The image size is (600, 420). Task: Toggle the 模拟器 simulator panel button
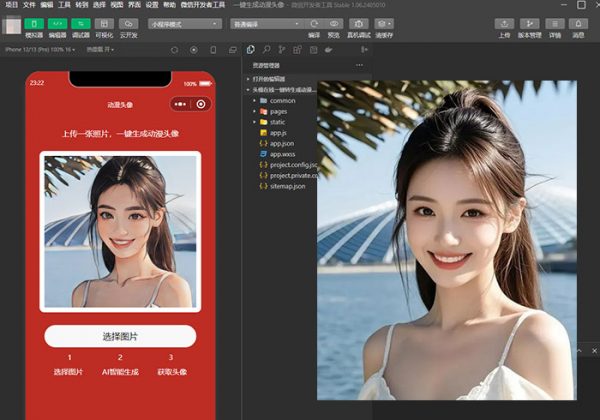(x=33, y=23)
